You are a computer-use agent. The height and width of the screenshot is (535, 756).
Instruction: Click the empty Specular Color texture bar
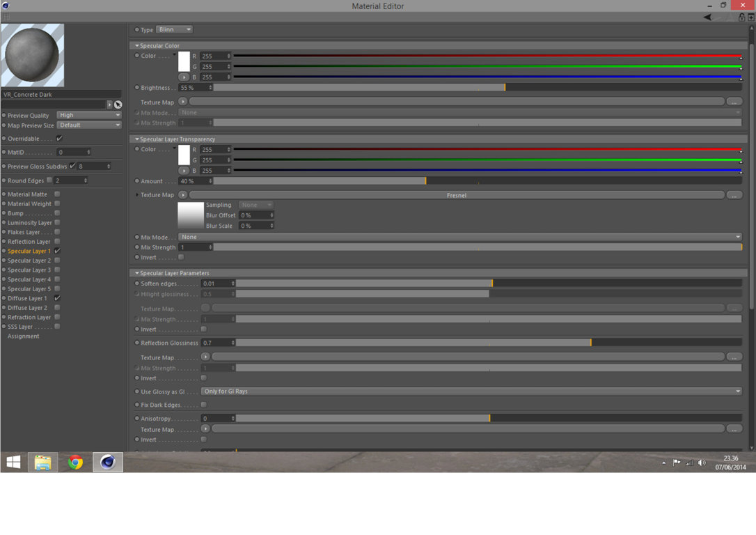457,102
